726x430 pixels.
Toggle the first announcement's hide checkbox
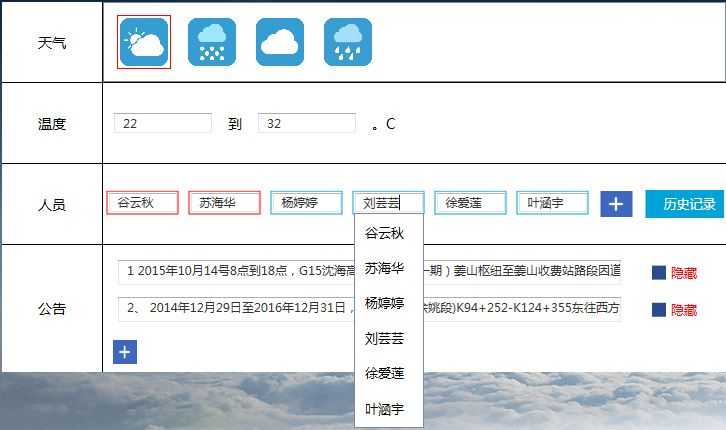(659, 272)
